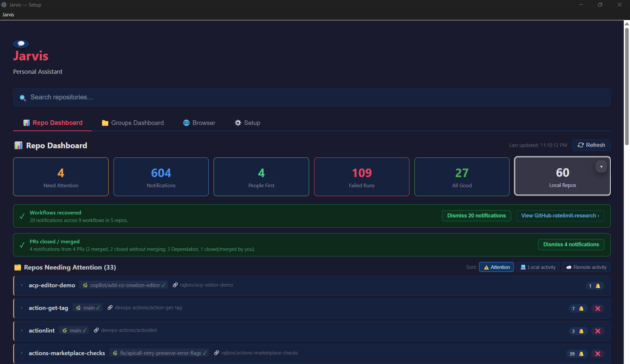Screen dimensions: 630x364
Task: Click the actions-marketplace-checks repository name
Action: click(67, 353)
